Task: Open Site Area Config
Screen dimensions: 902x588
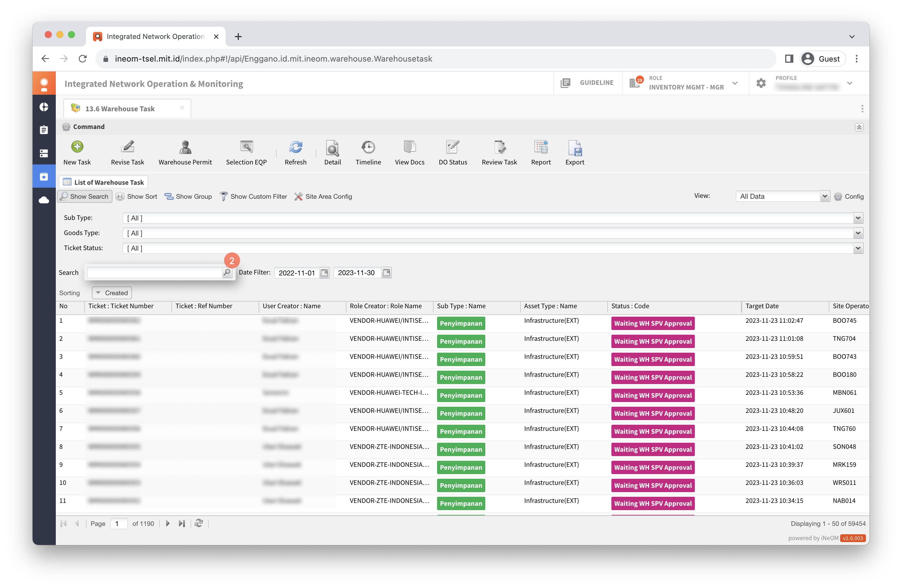Action: 323,196
